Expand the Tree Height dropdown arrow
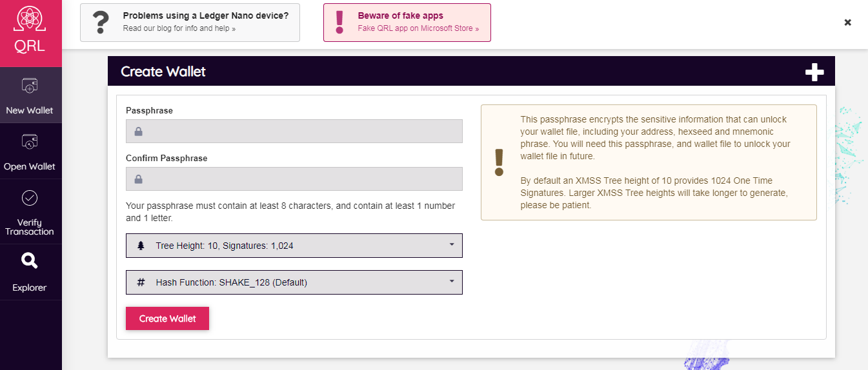Viewport: 868px width, 370px height. [x=452, y=245]
